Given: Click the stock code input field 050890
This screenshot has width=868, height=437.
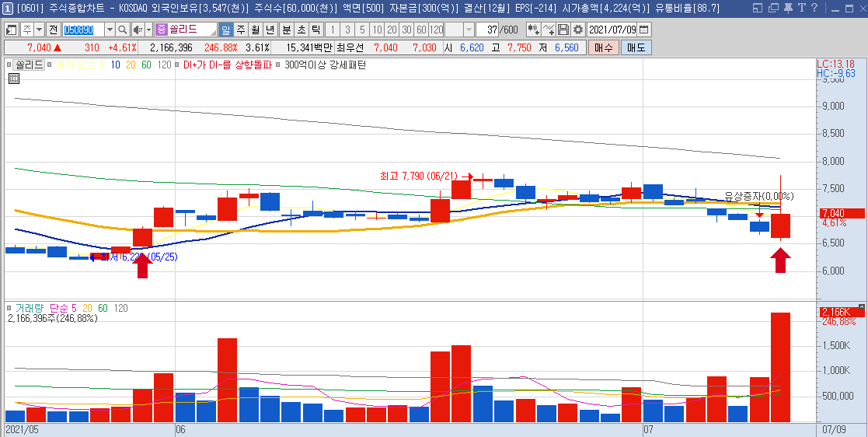Looking at the screenshot, I should [83, 30].
